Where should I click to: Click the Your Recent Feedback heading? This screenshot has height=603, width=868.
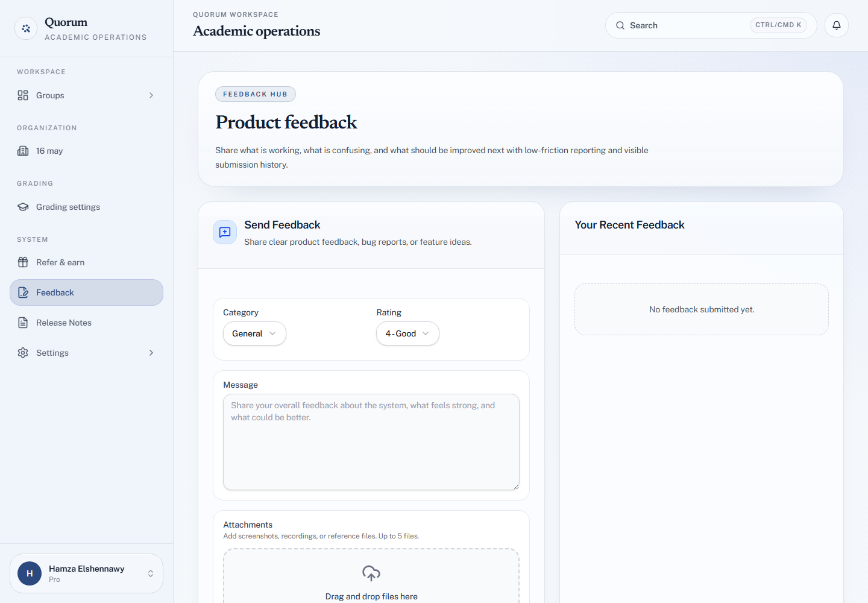coord(629,225)
